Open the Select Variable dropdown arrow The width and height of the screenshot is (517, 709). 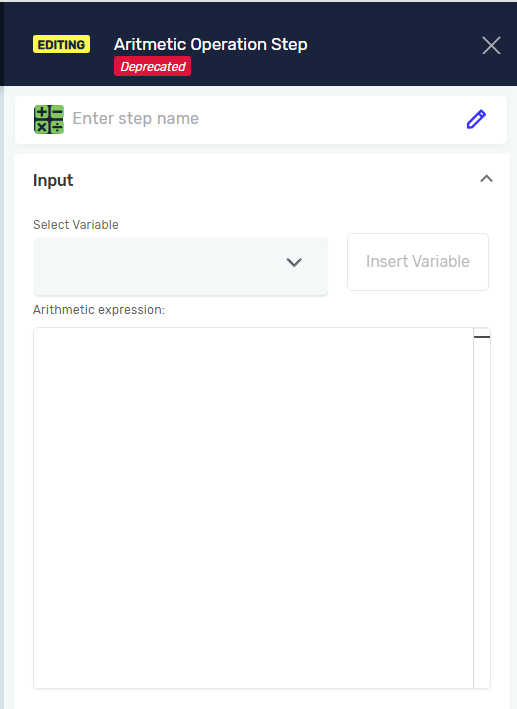coord(294,262)
